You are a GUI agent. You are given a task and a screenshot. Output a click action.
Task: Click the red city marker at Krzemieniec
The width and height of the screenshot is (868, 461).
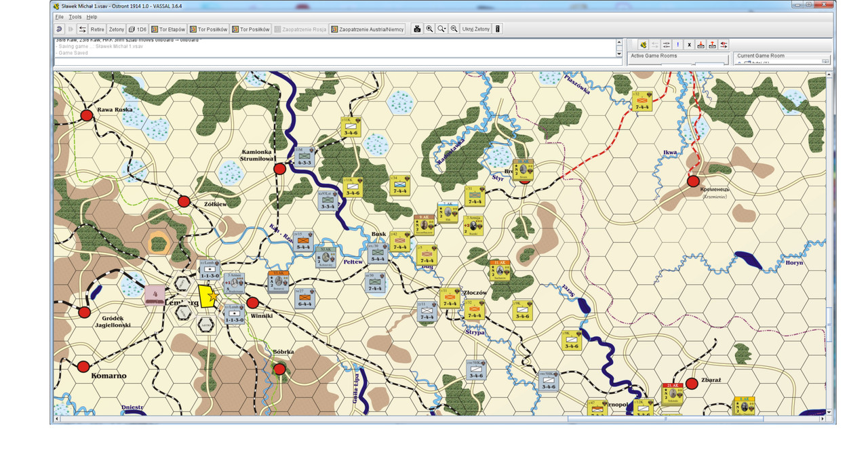coord(693,181)
